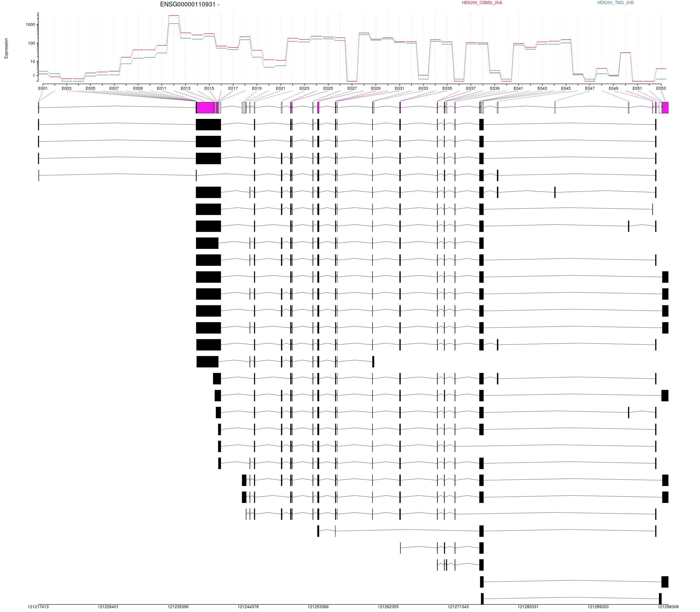Select exon label E043

[542, 89]
